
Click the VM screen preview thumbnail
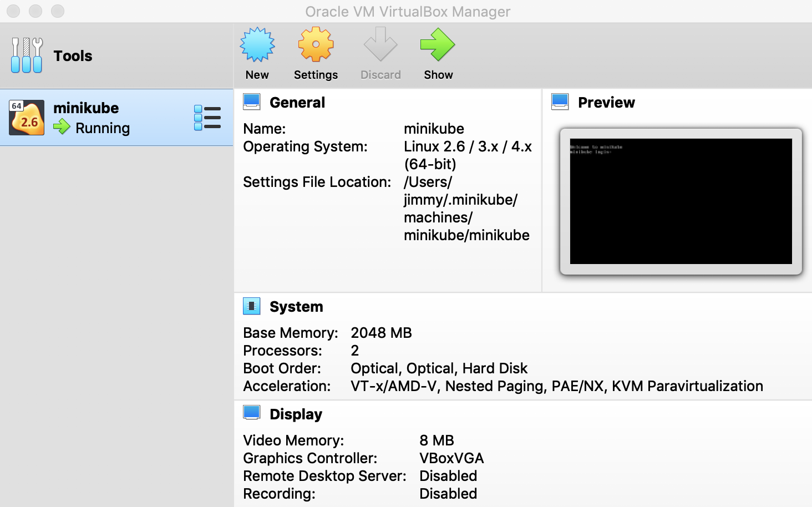click(x=681, y=201)
